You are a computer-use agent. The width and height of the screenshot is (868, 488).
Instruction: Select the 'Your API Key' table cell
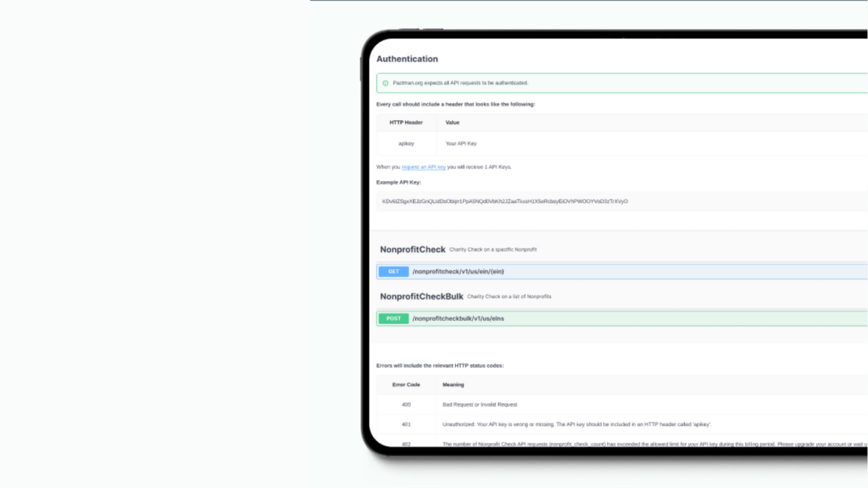(461, 144)
